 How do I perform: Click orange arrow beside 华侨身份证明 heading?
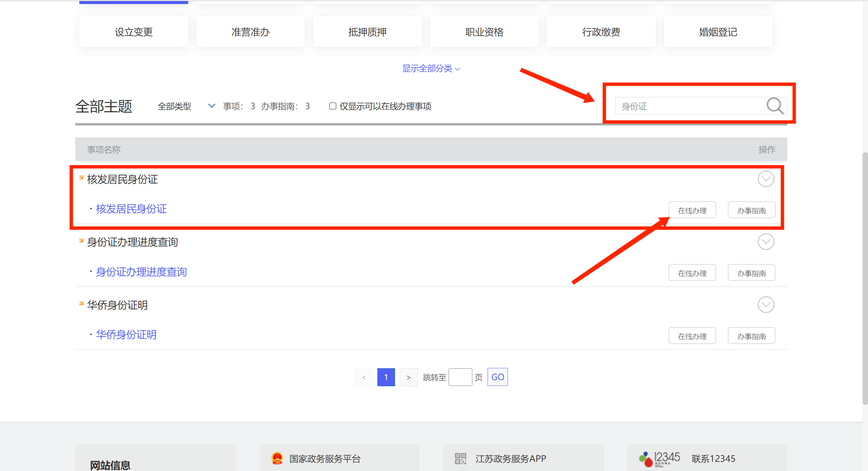(81, 303)
